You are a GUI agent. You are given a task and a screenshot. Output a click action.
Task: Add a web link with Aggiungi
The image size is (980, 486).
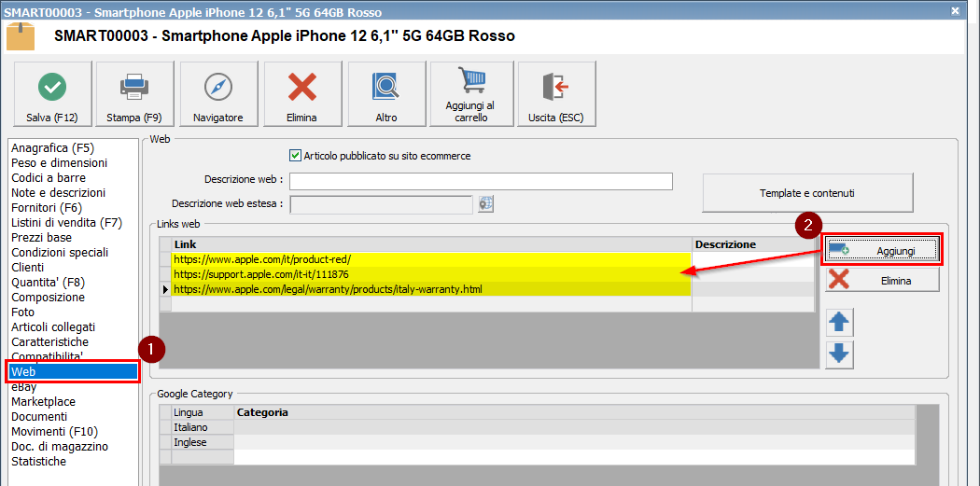[882, 250]
